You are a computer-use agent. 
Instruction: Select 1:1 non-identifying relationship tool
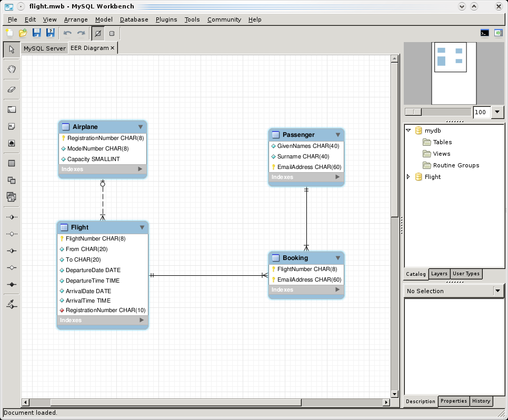12,217
